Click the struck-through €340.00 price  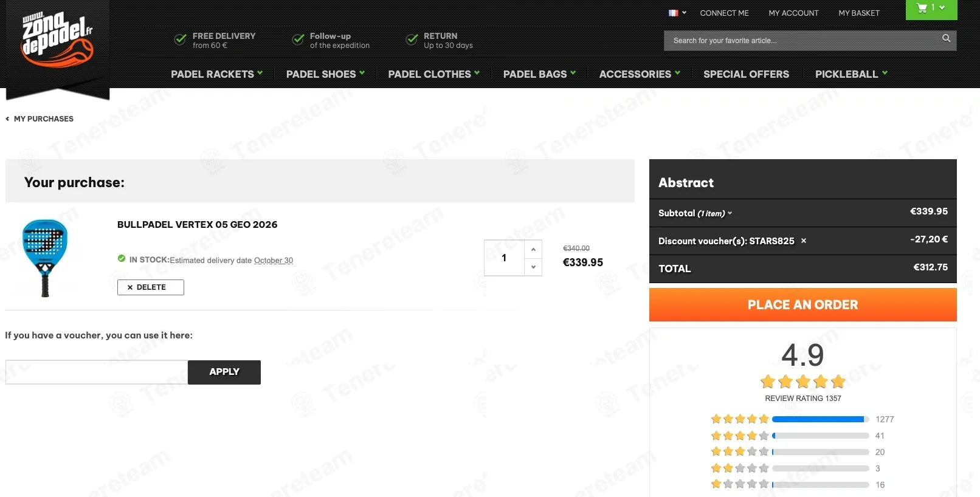(576, 249)
